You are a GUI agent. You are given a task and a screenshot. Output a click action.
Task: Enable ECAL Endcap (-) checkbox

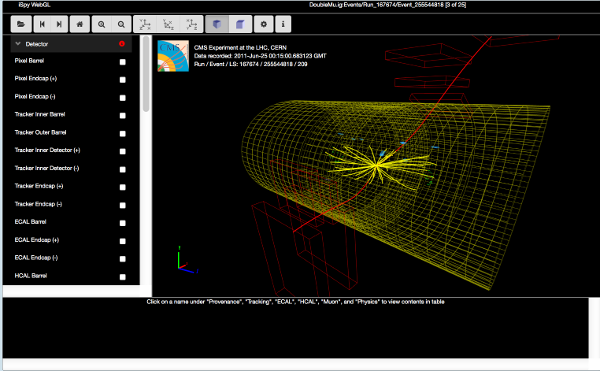122,259
